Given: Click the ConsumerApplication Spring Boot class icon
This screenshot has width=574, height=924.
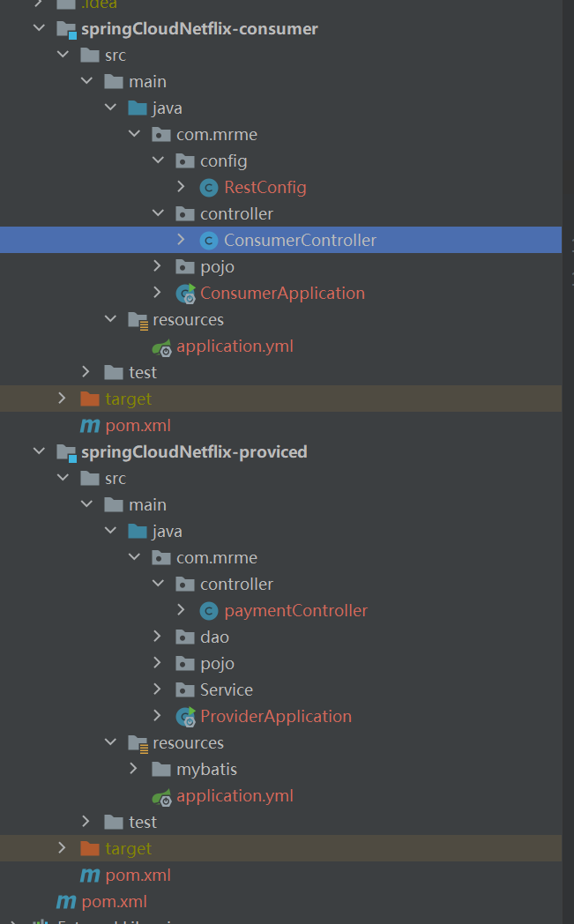Looking at the screenshot, I should (185, 294).
